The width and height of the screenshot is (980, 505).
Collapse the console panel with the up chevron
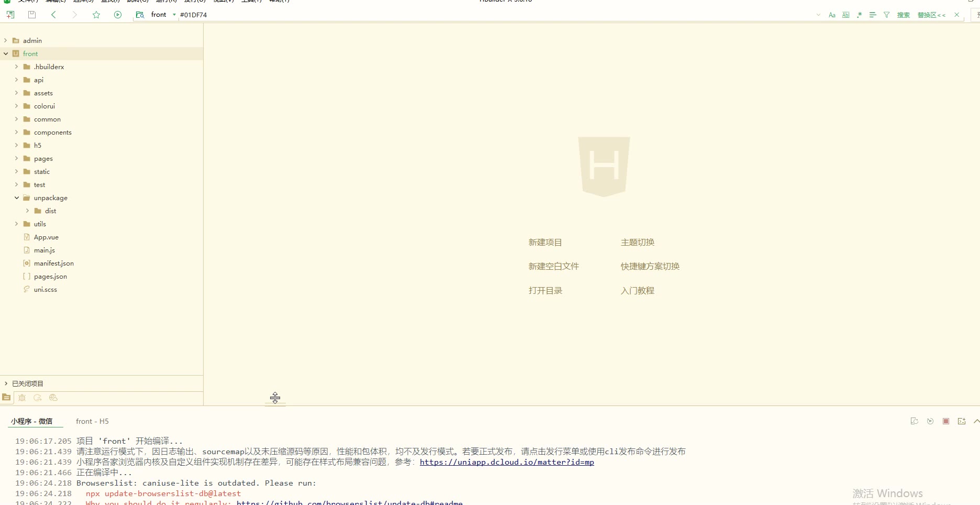pos(976,421)
